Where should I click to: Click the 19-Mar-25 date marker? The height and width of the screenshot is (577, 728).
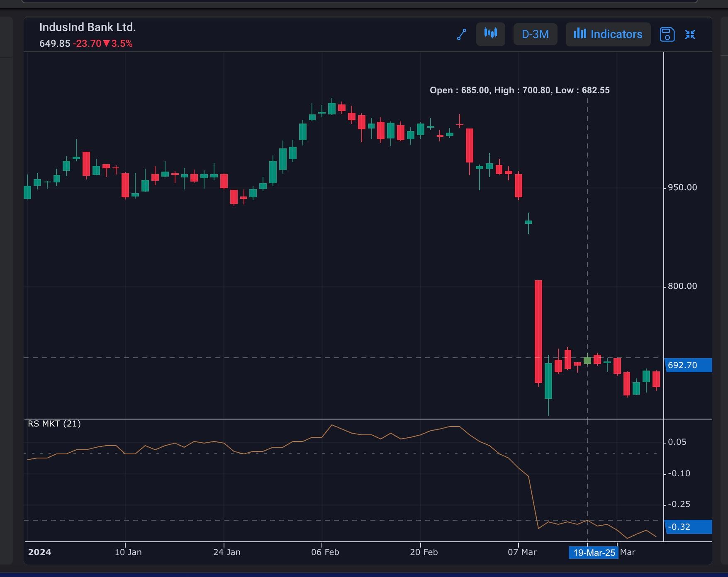pos(594,553)
